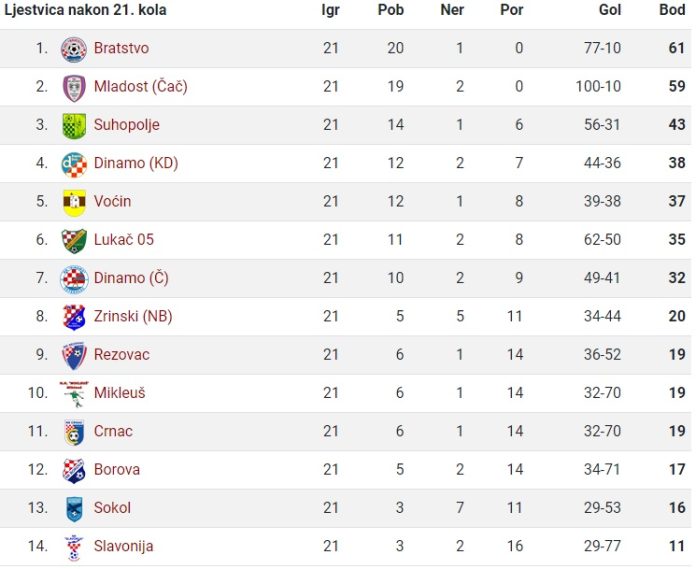Click the Gol column header
This screenshot has height=569, width=696.
[x=609, y=10]
